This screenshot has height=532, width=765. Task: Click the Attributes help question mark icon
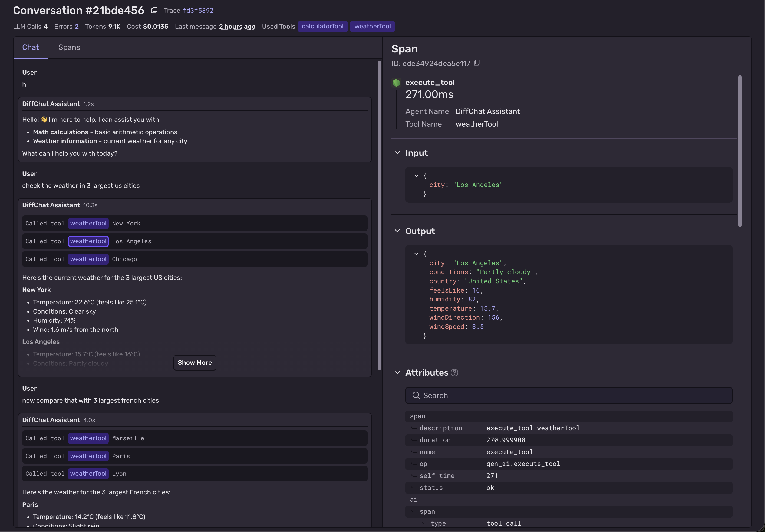[454, 373]
